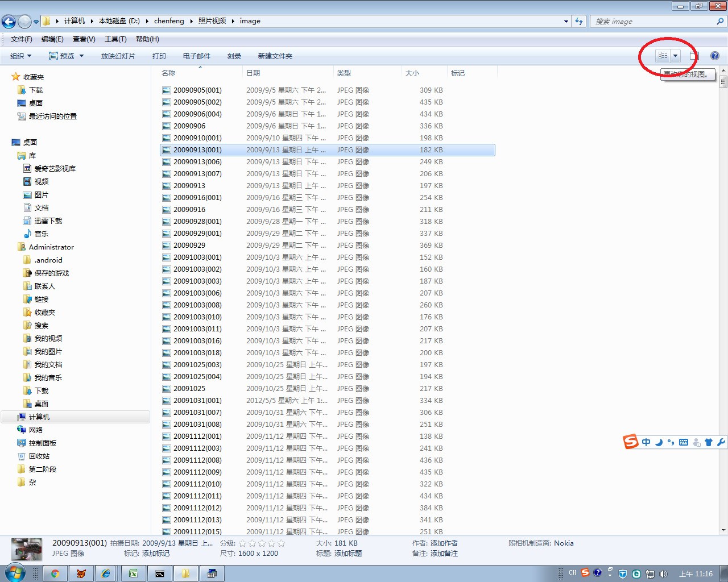Viewport: 728px width, 582px height.
Task: Select 迅雷下载 in the library tree
Action: [x=48, y=221]
